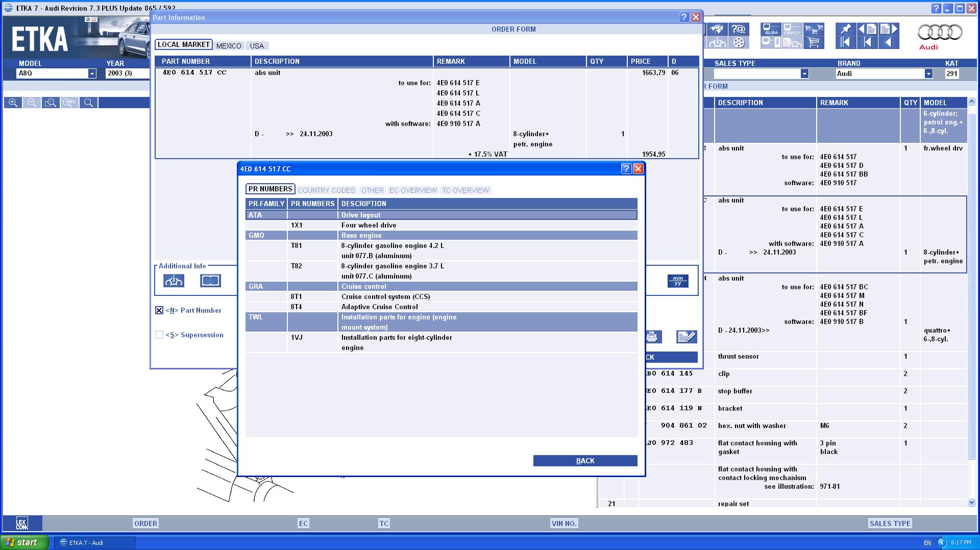Open the SALES TYPE dropdown arrow
The height and width of the screenshot is (550, 980).
click(804, 73)
